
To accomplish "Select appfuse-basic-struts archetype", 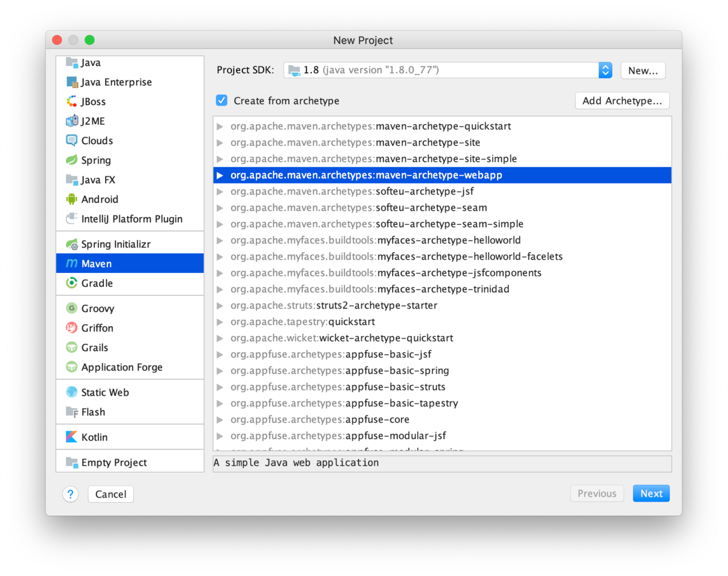I will click(442, 386).
